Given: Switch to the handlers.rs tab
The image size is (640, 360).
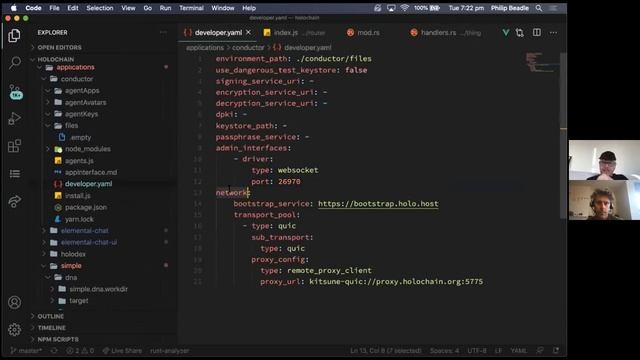Looking at the screenshot, I should 446,33.
